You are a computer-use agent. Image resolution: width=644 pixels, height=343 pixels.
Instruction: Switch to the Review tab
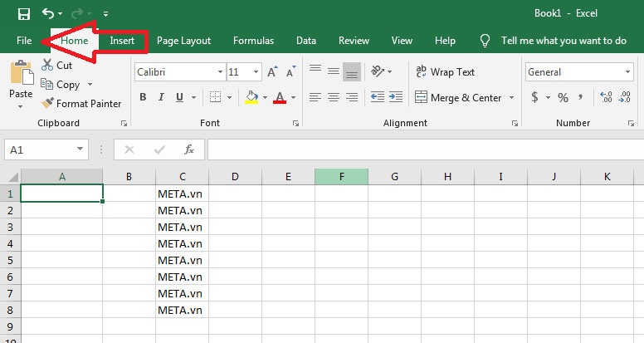[354, 40]
